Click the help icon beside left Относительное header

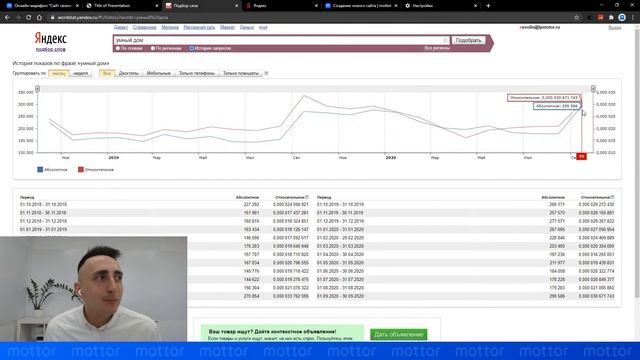(x=307, y=197)
